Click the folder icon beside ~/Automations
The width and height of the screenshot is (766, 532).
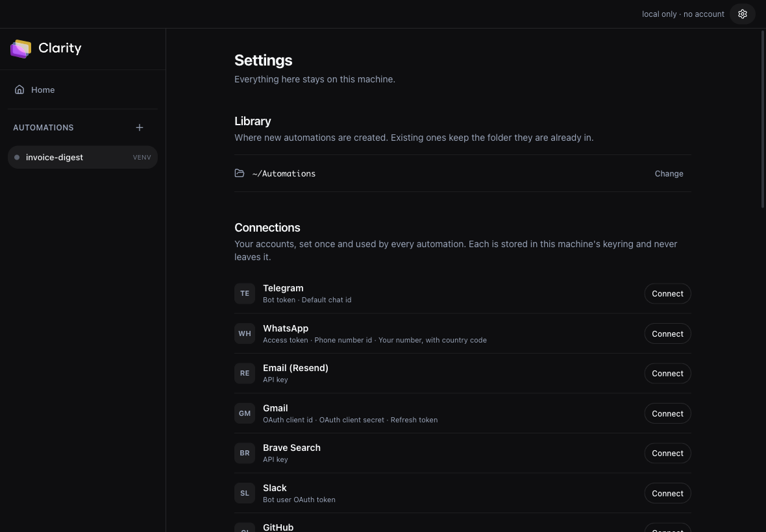240,173
